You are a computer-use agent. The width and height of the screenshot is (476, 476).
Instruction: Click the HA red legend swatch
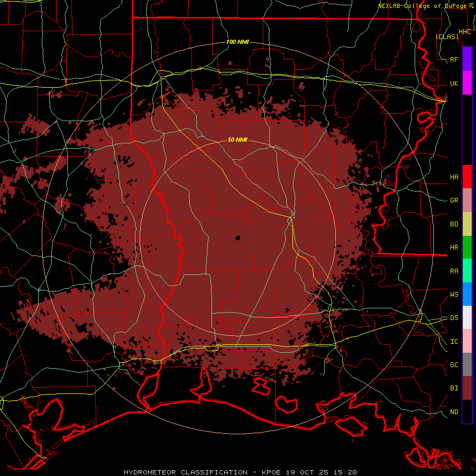coord(467,177)
